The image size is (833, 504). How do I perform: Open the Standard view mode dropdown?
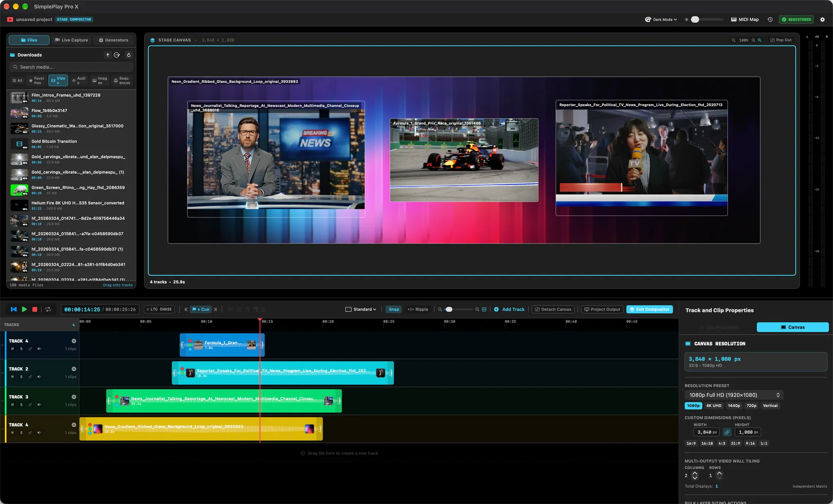(x=361, y=309)
